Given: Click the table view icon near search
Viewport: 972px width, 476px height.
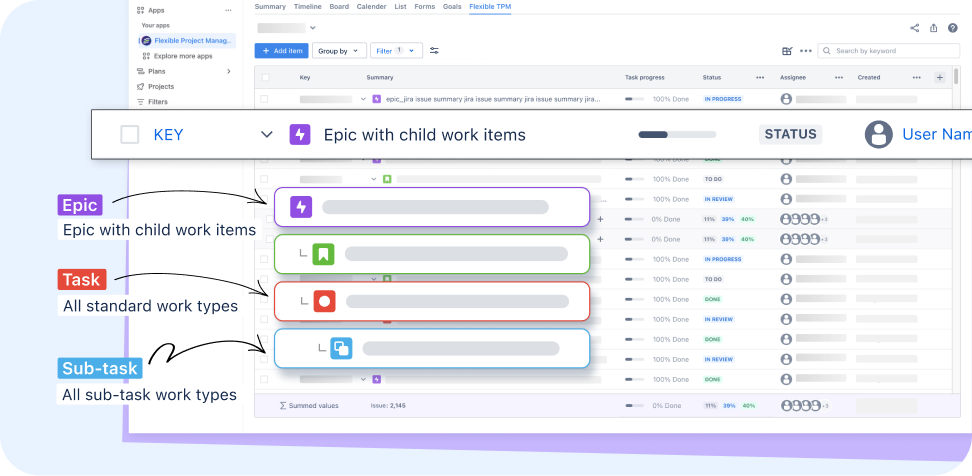Looking at the screenshot, I should click(x=787, y=51).
